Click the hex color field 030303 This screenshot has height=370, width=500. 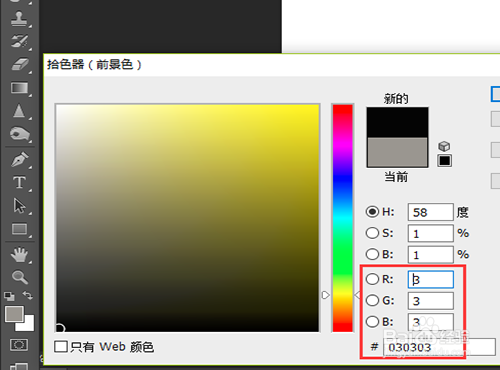tap(439, 347)
